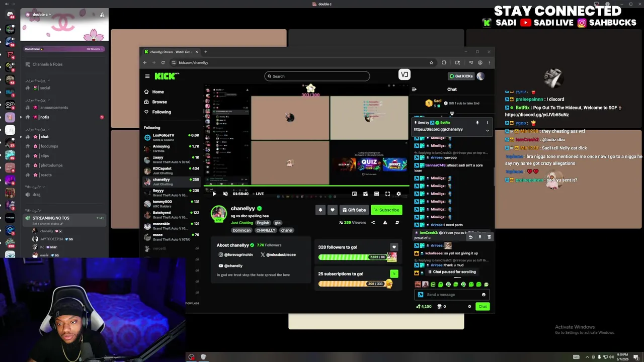Share the chanellyy stream
644x362 pixels.
tap(373, 223)
